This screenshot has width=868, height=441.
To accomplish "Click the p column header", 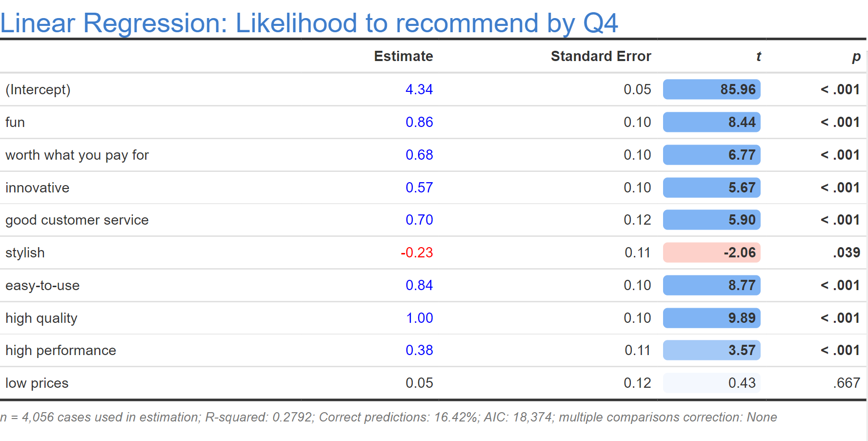I will click(x=856, y=57).
